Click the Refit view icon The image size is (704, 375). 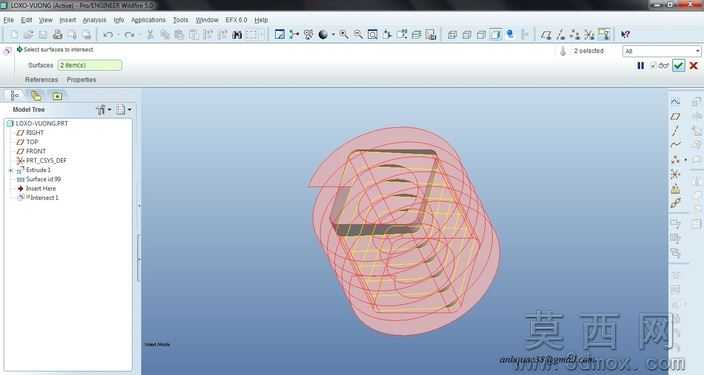click(372, 35)
